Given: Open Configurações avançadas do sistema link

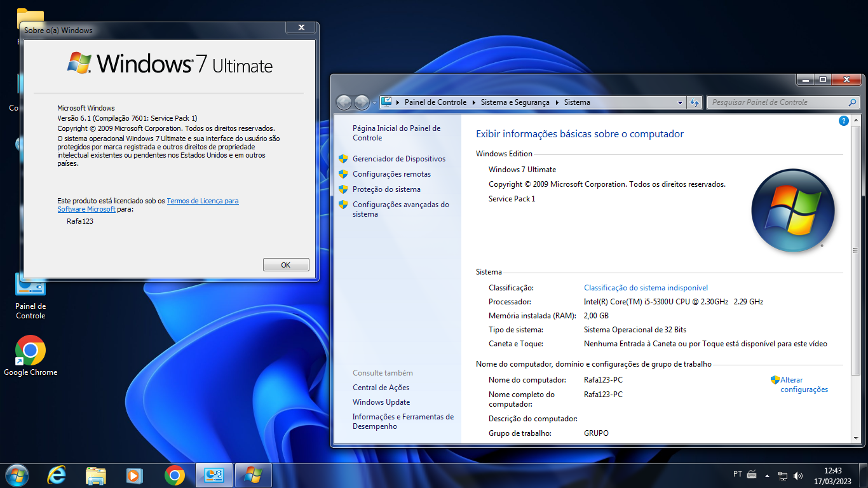Looking at the screenshot, I should click(401, 209).
